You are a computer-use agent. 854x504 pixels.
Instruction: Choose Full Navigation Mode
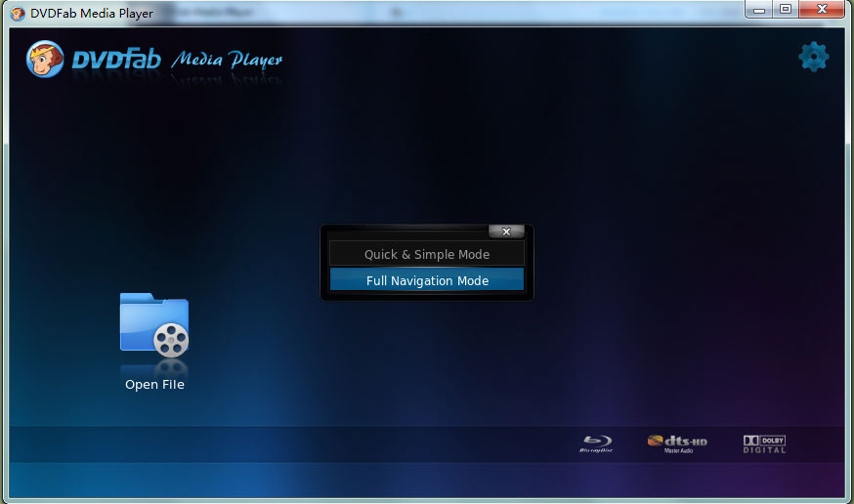(x=427, y=280)
